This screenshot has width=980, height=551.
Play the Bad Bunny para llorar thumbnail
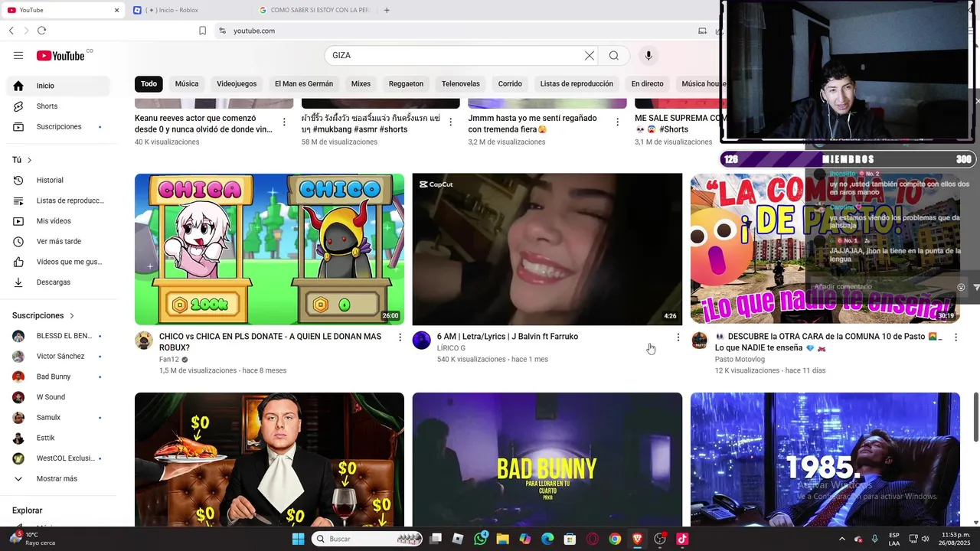(547, 459)
